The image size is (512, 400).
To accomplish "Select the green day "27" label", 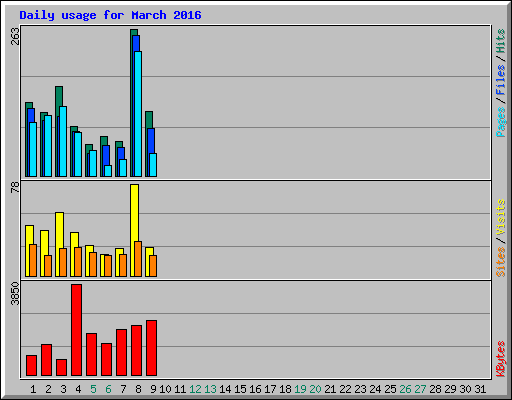I will point(420,389).
